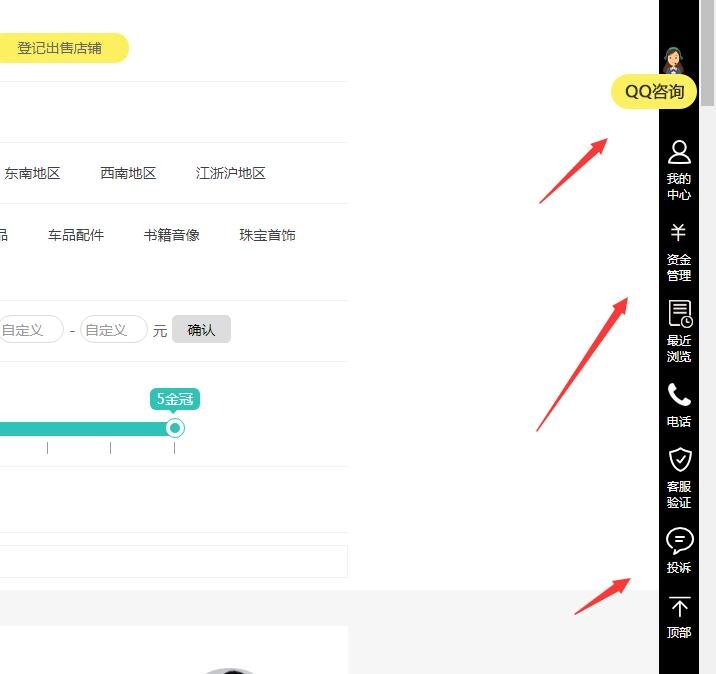Select 江浙沪地区 region filter

pyautogui.click(x=231, y=173)
